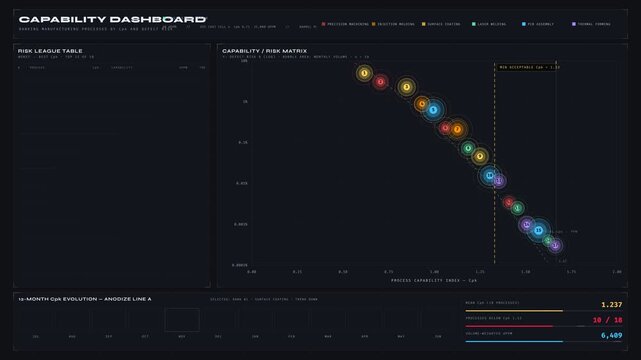Select the JUN month column

438,324
